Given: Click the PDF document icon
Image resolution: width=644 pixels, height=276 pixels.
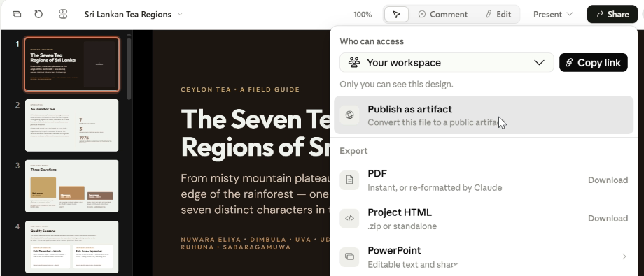Looking at the screenshot, I should pyautogui.click(x=349, y=180).
